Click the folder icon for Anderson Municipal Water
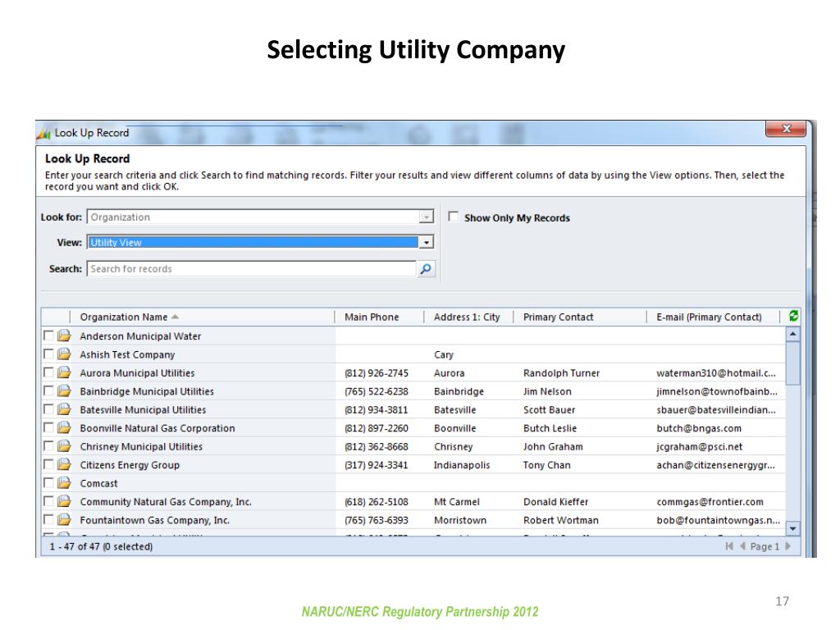 click(x=64, y=336)
